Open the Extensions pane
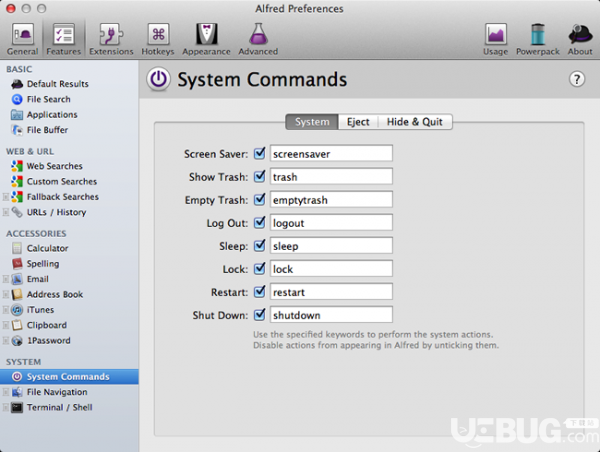The height and width of the screenshot is (452, 600). [111, 39]
